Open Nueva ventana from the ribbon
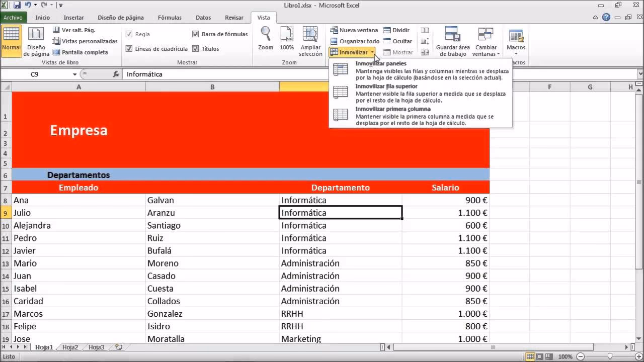Screen dimensions: 644x362 tap(354, 30)
